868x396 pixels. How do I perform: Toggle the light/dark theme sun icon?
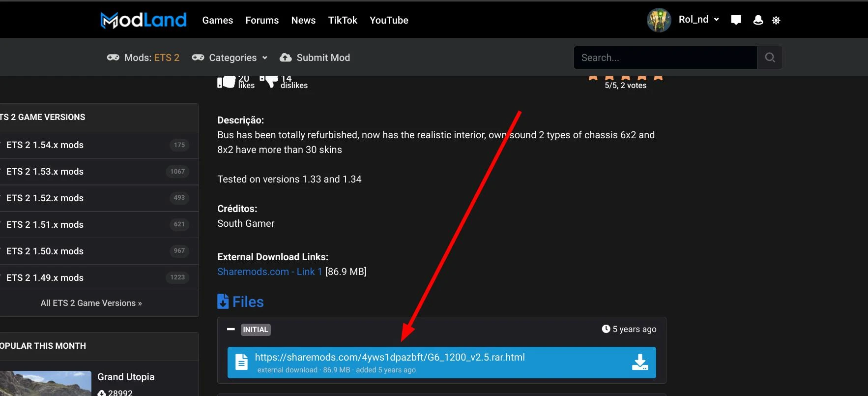[776, 20]
